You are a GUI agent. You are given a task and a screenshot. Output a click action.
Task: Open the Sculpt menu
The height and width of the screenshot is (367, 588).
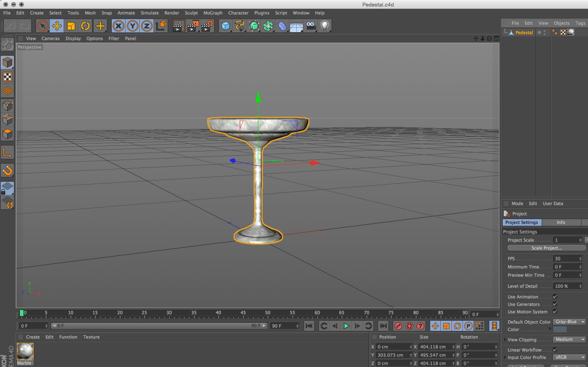191,13
